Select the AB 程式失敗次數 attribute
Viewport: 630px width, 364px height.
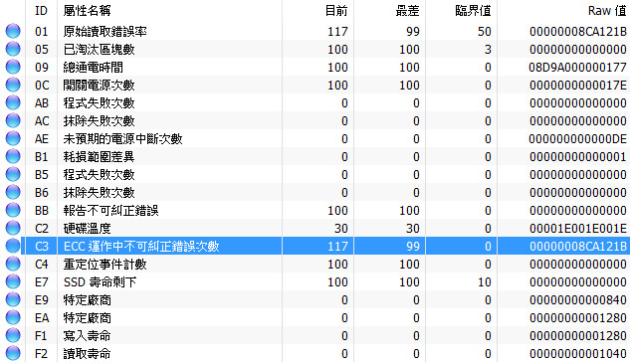(99, 103)
